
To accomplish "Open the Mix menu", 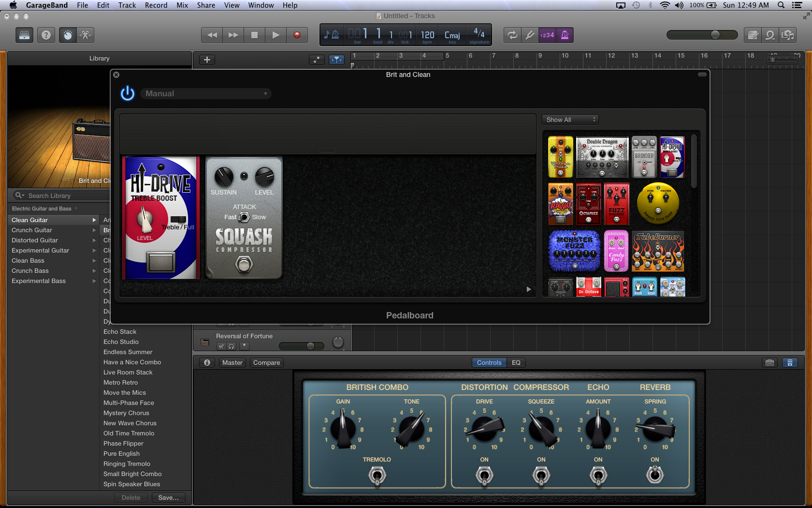I will [x=182, y=5].
